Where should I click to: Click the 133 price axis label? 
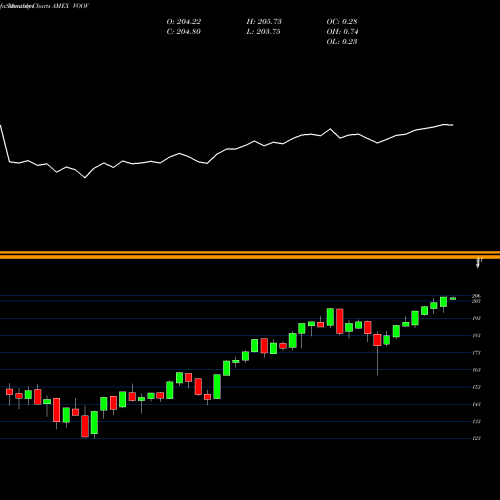coord(477,421)
